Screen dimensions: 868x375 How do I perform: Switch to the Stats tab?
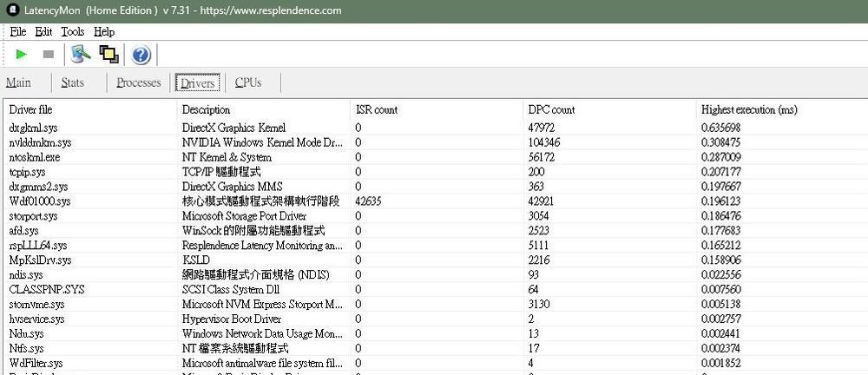pos(73,82)
